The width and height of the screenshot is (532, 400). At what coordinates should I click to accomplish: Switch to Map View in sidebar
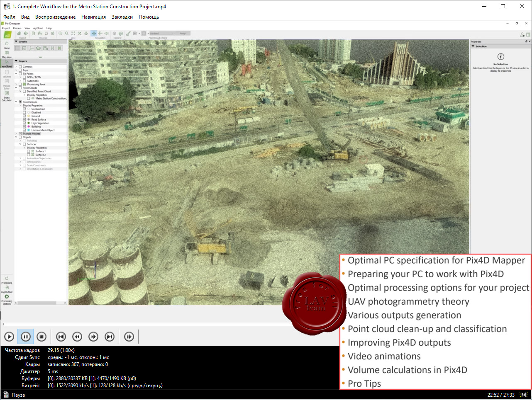[x=7, y=54]
